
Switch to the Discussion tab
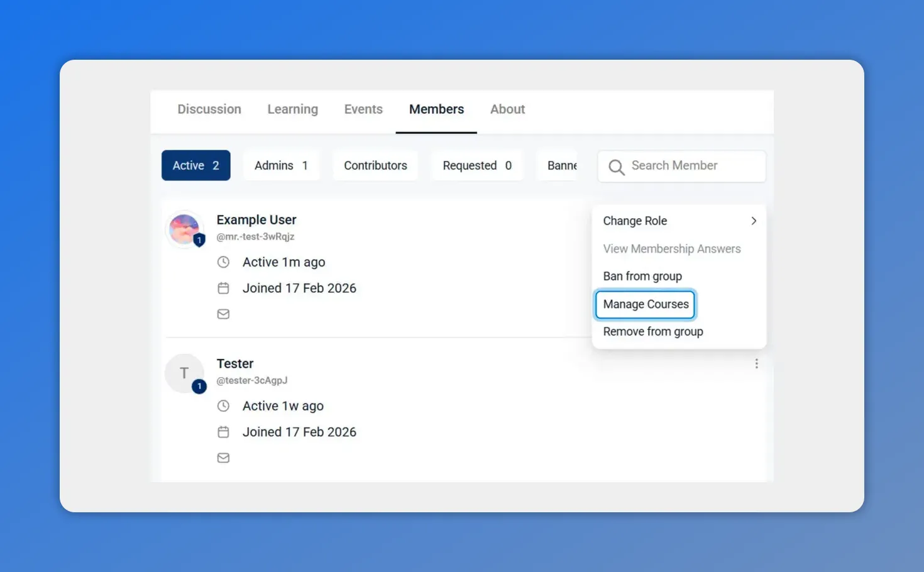[209, 109]
